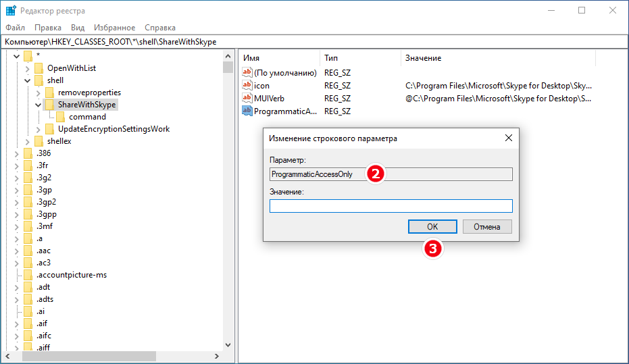
Task: Click the folder icon of .accountpicture-ms key
Action: (28, 275)
